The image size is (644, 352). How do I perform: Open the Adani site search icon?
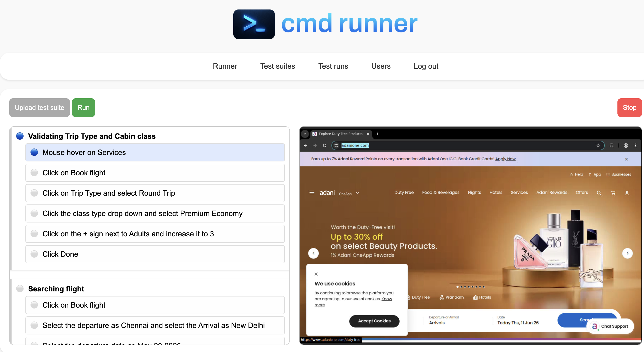(x=599, y=193)
